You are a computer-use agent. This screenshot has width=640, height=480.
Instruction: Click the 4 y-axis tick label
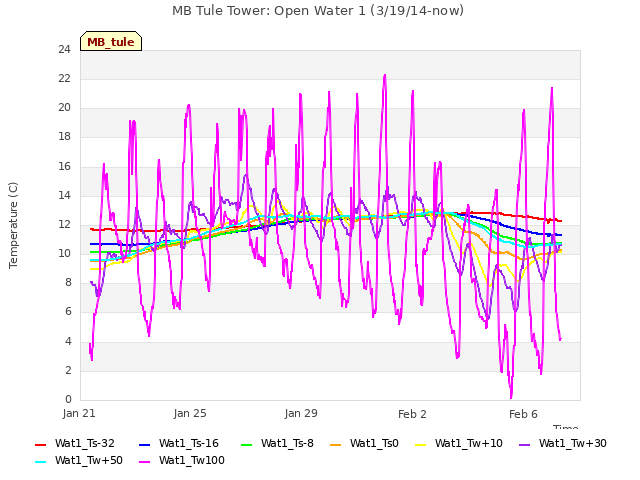click(x=68, y=341)
